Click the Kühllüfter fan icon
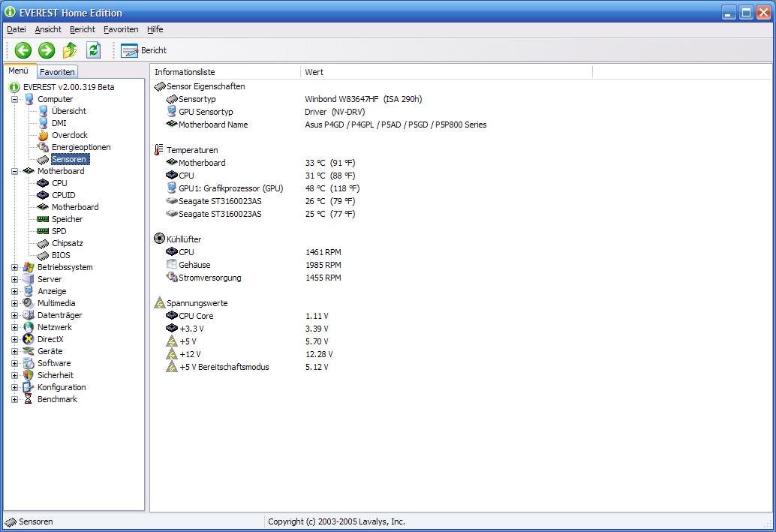The height and width of the screenshot is (532, 776). (x=159, y=239)
